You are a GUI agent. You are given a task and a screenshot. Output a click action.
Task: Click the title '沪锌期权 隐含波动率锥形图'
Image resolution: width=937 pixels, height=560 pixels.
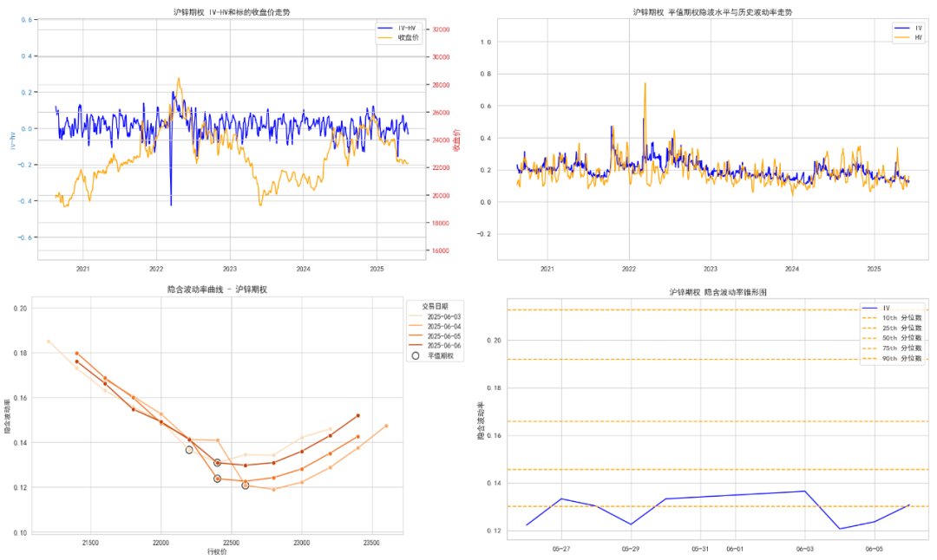point(717,292)
